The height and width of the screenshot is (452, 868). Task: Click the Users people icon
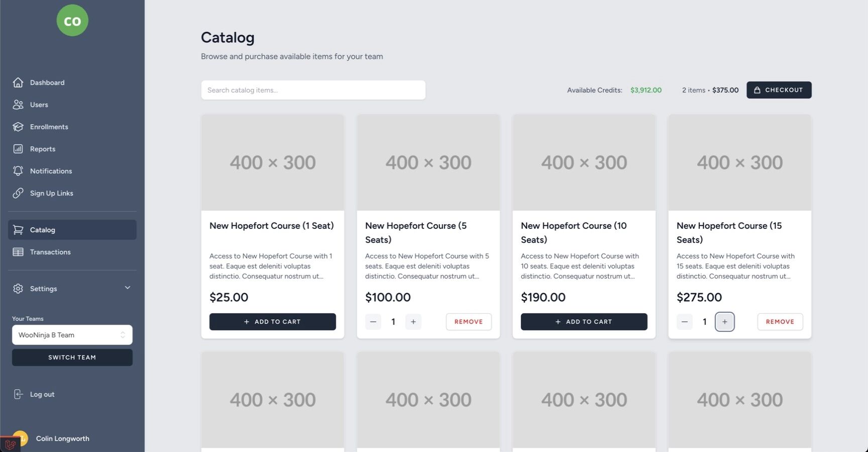(x=18, y=105)
